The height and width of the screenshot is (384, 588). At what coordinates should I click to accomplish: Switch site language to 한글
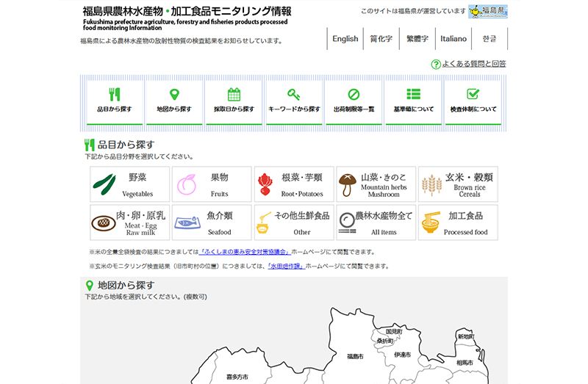pos(490,39)
